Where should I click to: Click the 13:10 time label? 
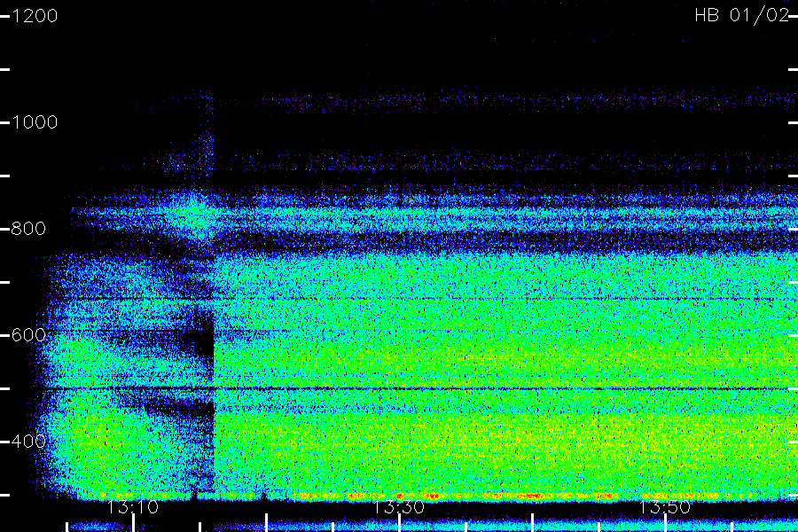(133, 507)
